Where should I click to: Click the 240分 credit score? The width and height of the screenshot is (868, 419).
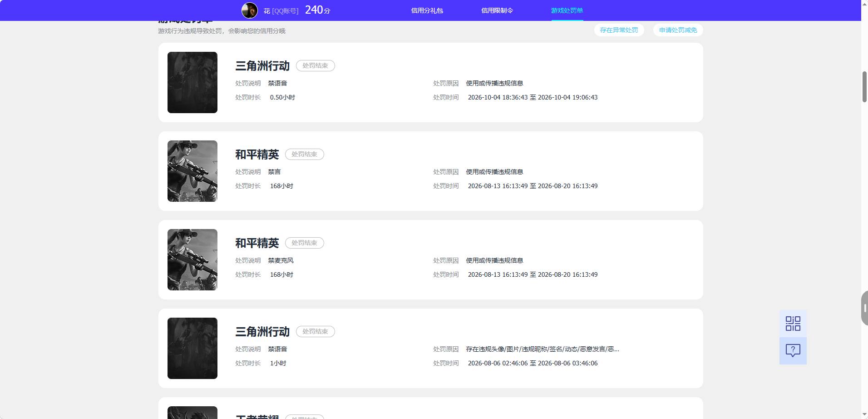click(317, 10)
